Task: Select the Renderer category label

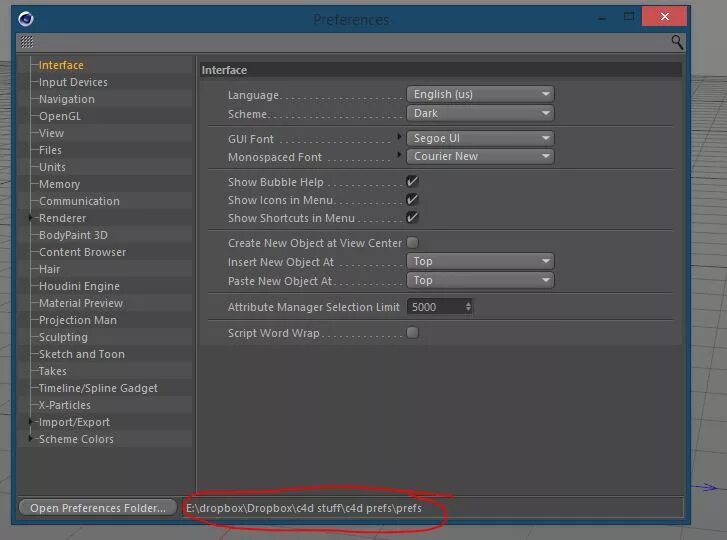Action: pyautogui.click(x=63, y=218)
